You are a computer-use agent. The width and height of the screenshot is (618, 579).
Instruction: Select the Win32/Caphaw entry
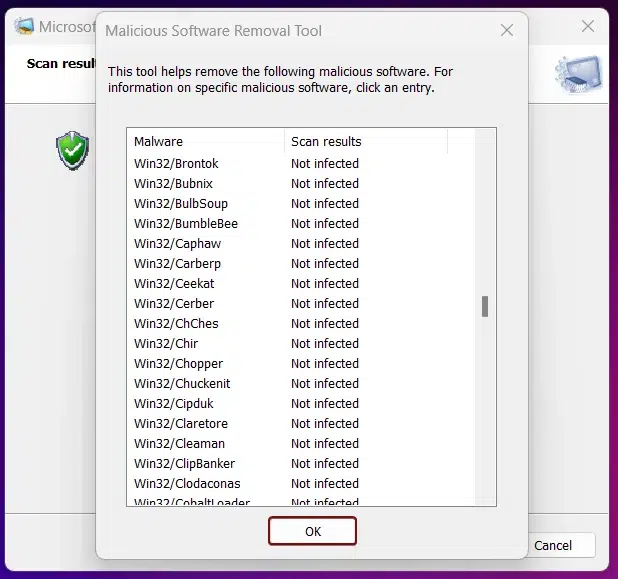pyautogui.click(x=177, y=244)
